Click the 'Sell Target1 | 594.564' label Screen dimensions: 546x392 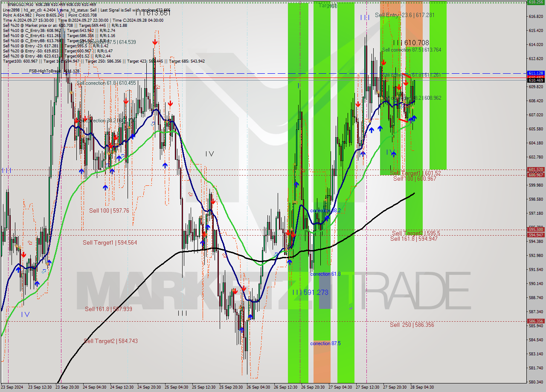tap(110, 242)
